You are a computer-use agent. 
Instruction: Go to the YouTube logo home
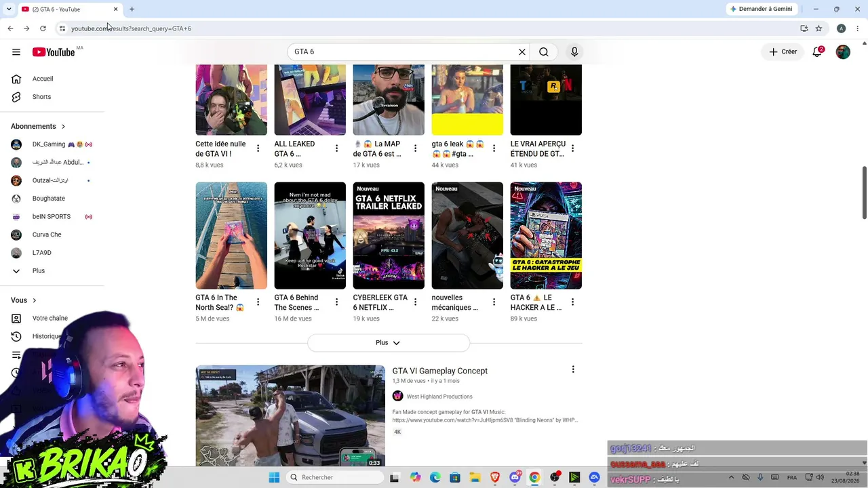pyautogui.click(x=54, y=52)
